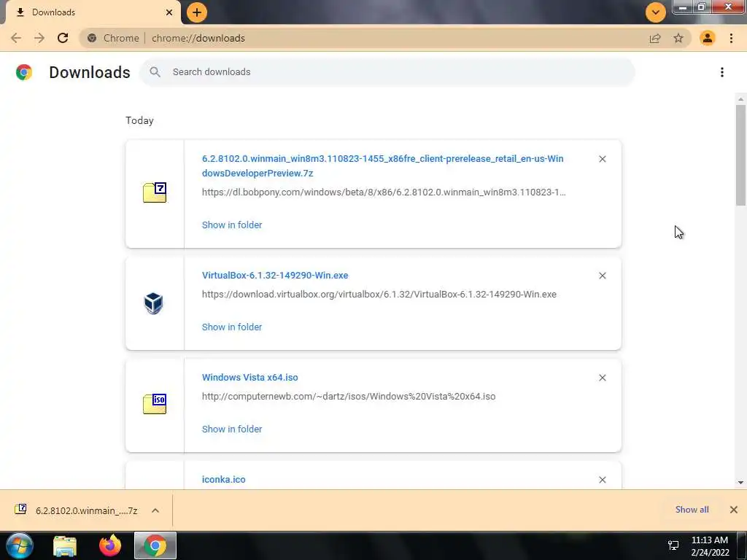Open the 6.2.8102.0.winmain 7z shelf item
Screen dimensions: 747x560
[x=76, y=510]
